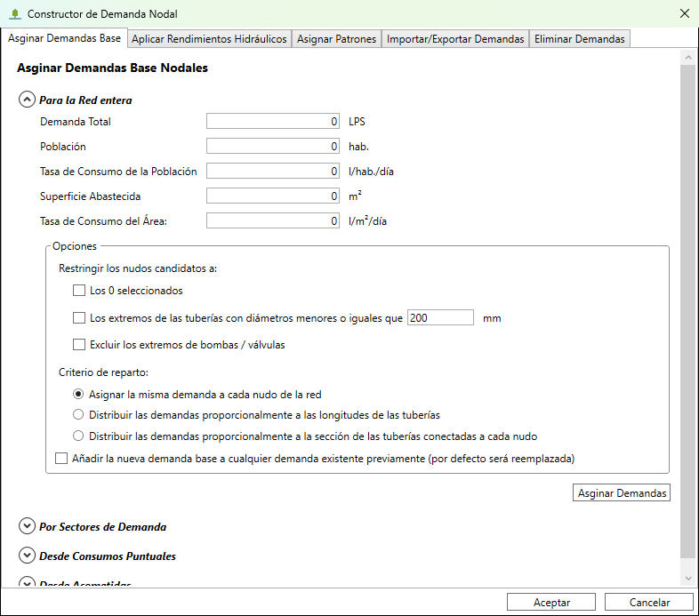The image size is (699, 616).
Task: Close the Constructor de Demanda Nodal window
Action: coord(684,13)
